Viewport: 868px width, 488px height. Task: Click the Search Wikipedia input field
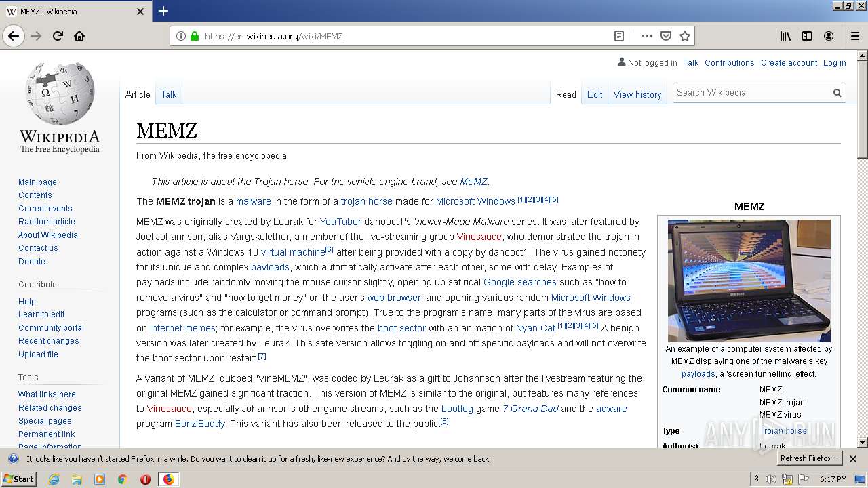pyautogui.click(x=751, y=93)
